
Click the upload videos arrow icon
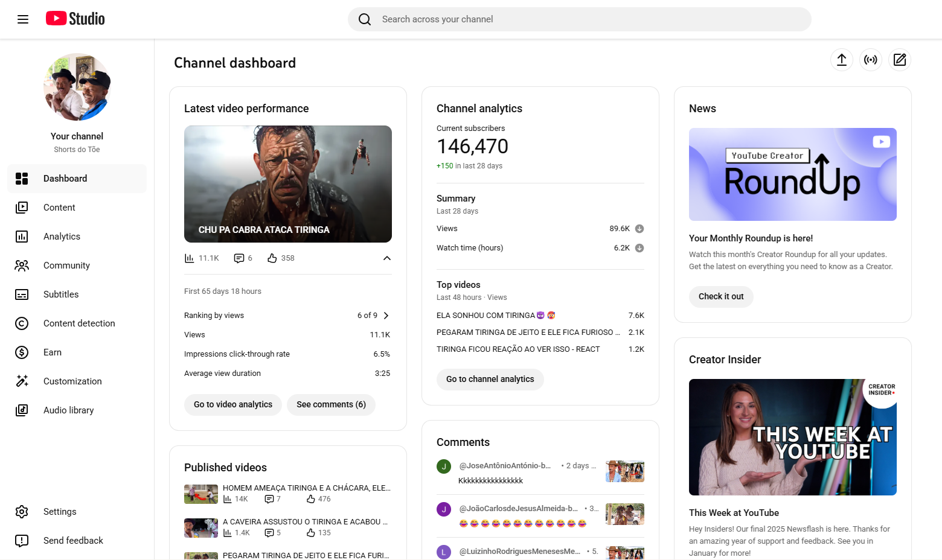tap(842, 60)
